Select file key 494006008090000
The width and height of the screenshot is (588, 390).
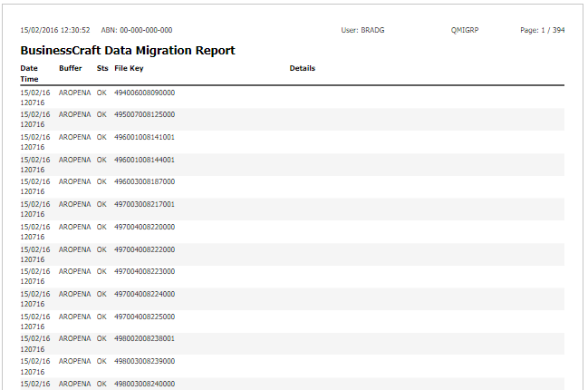[x=144, y=93]
